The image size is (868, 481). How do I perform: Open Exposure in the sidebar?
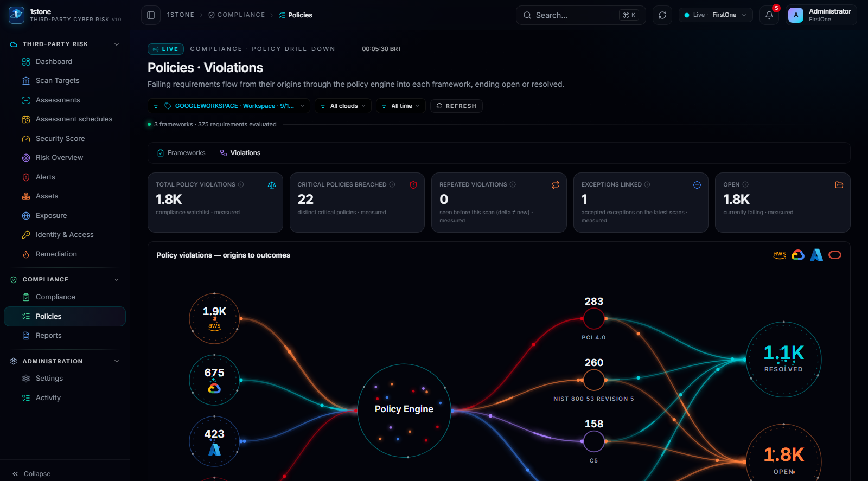click(65, 216)
